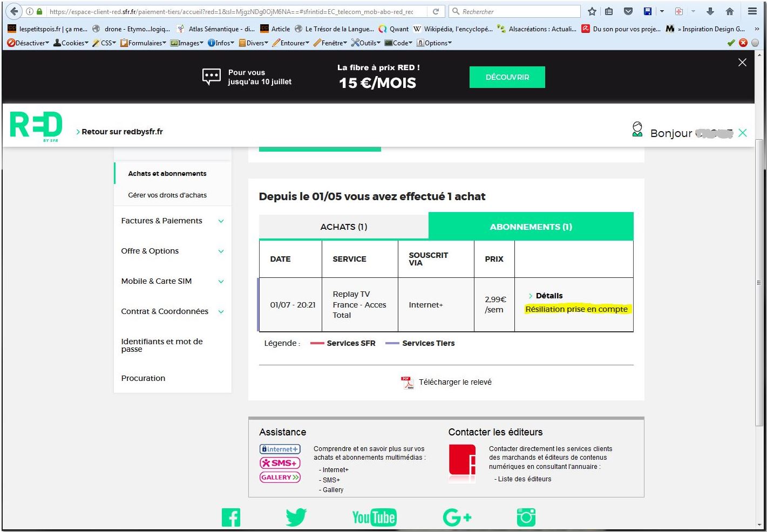
Task: Open the Google+ icon link
Action: [x=457, y=517]
